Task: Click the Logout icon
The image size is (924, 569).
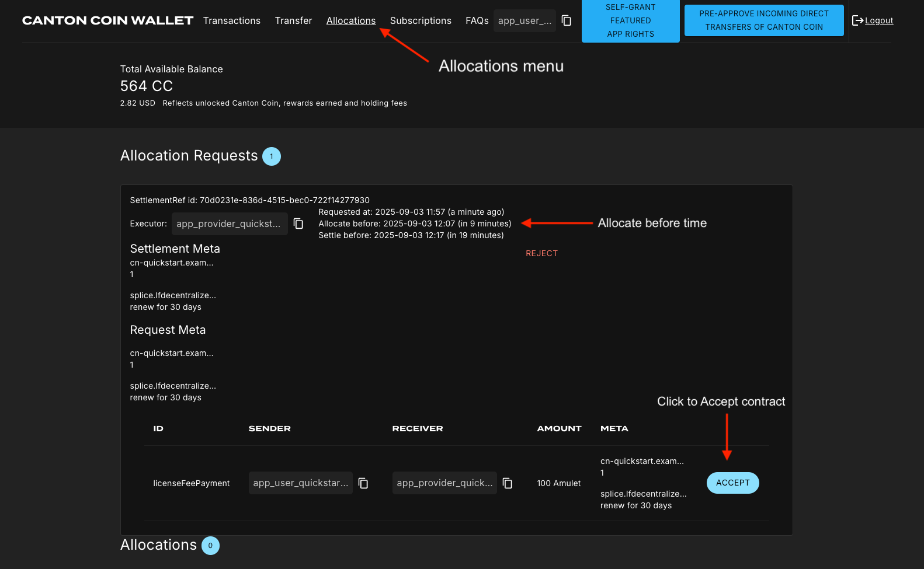Action: point(857,20)
